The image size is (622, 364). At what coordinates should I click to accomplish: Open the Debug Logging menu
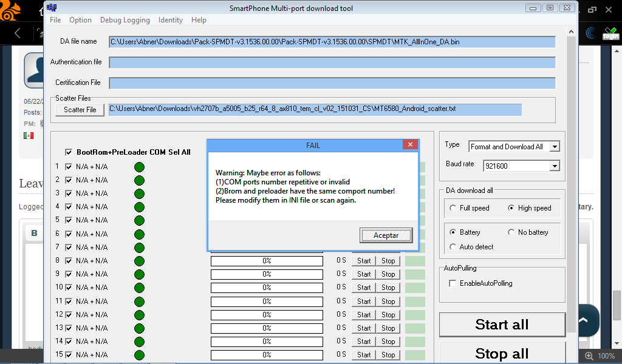coord(125,20)
